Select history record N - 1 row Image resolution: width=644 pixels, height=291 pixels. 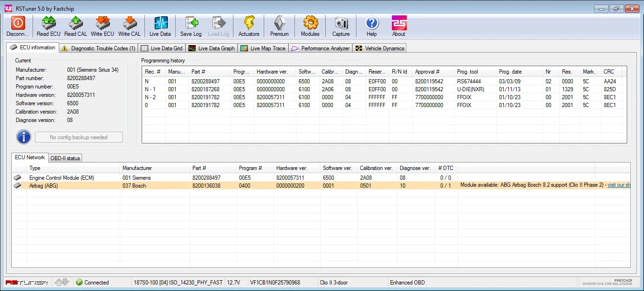pos(384,89)
